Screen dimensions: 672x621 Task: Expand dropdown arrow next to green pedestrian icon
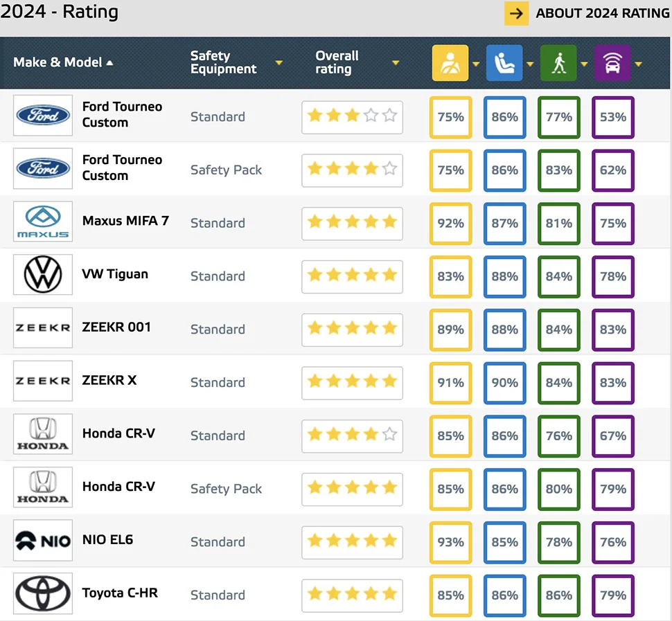point(584,64)
